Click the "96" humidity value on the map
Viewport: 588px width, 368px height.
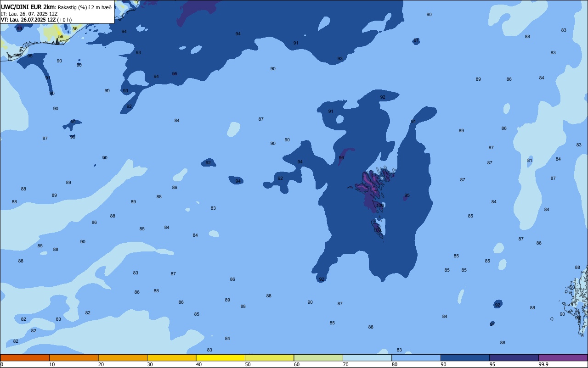pos(341,158)
